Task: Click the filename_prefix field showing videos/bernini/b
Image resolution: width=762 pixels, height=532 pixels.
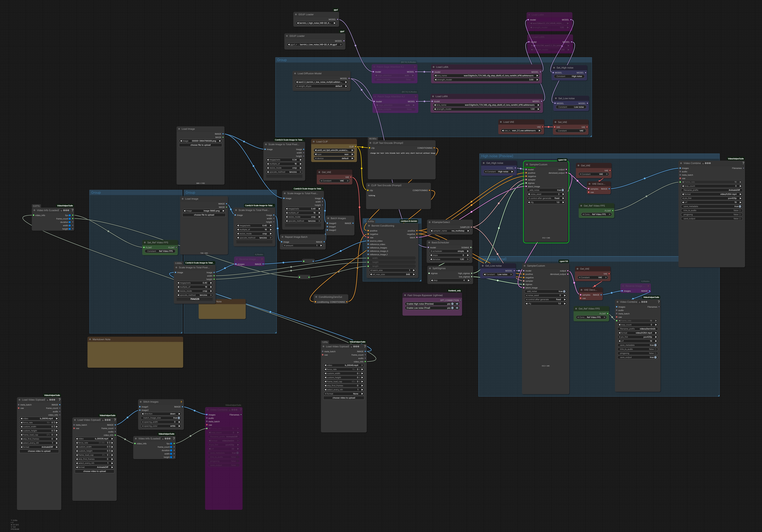Action: [638, 329]
